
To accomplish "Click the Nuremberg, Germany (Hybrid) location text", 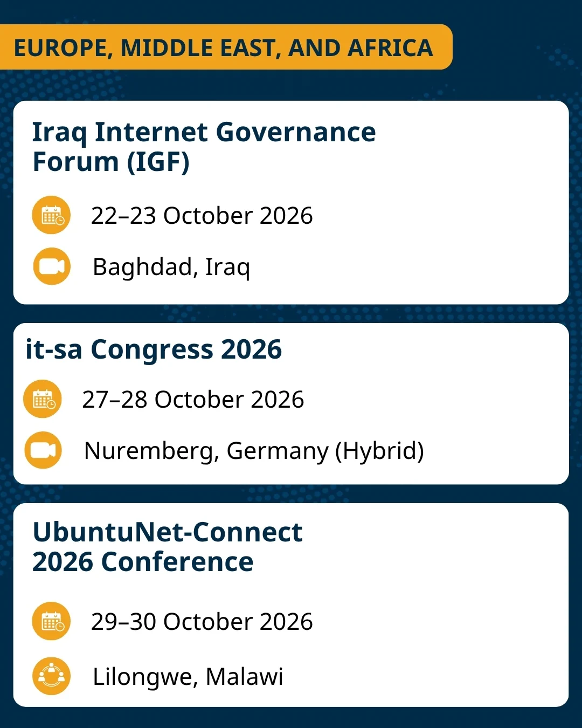I will pyautogui.click(x=254, y=451).
